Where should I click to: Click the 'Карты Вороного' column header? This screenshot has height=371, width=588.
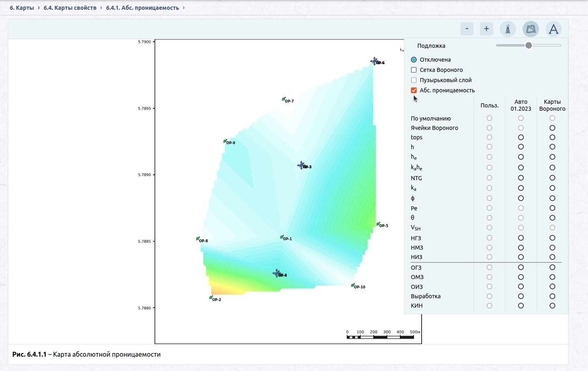point(552,105)
